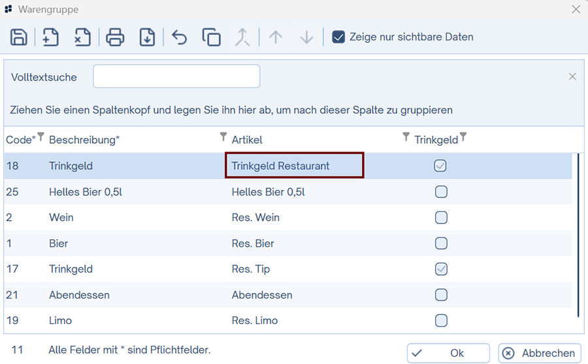Open the filter for Code column
This screenshot has height=364, width=588.
41,137
